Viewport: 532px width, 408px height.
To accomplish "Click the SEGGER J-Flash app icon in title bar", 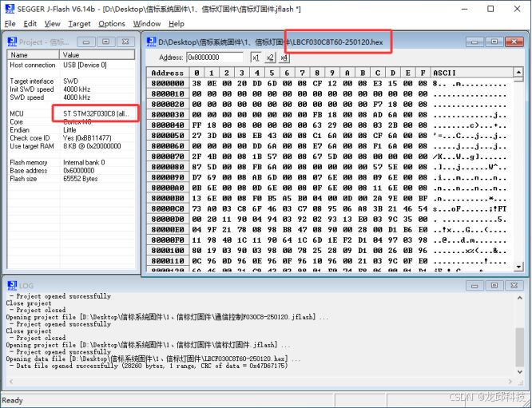I will point(10,9).
